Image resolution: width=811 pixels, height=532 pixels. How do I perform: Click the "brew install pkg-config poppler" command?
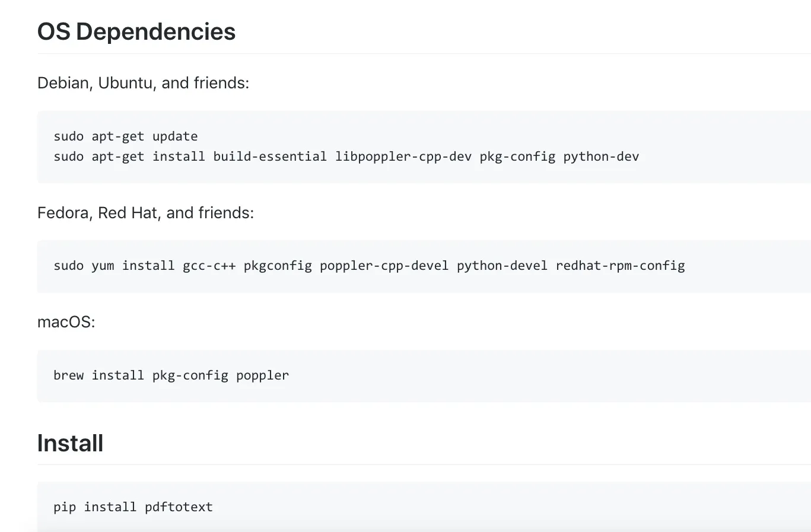pos(171,375)
